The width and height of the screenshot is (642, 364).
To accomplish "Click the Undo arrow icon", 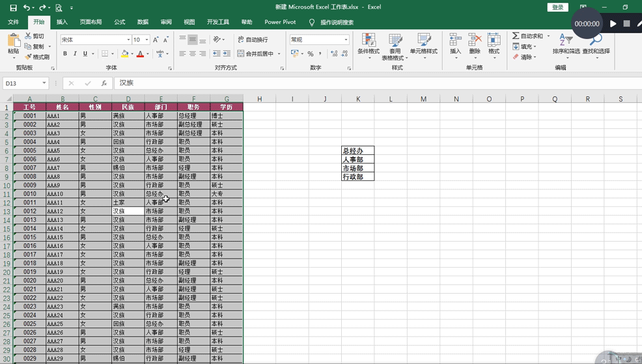I will pos(27,7).
